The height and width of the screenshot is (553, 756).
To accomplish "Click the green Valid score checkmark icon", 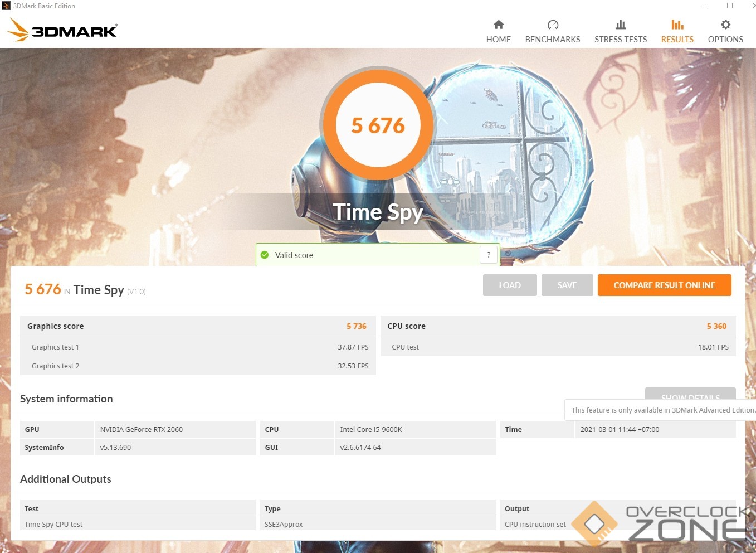I will (x=265, y=255).
